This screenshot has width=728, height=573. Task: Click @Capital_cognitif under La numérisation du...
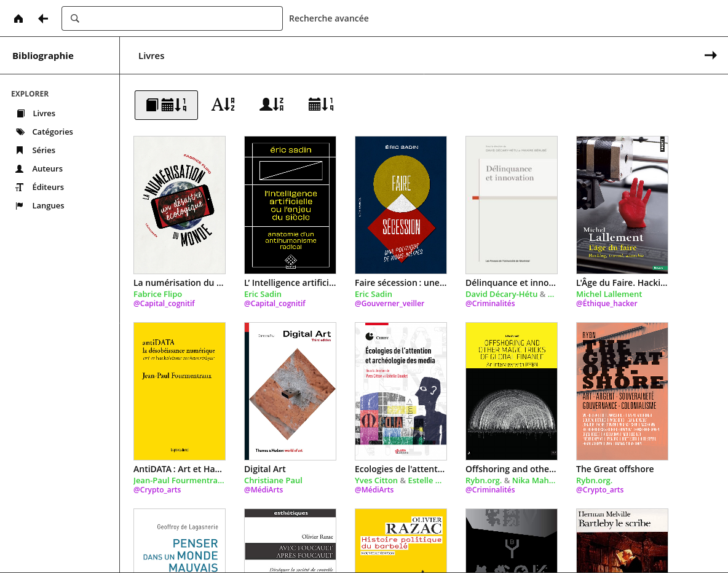(164, 303)
